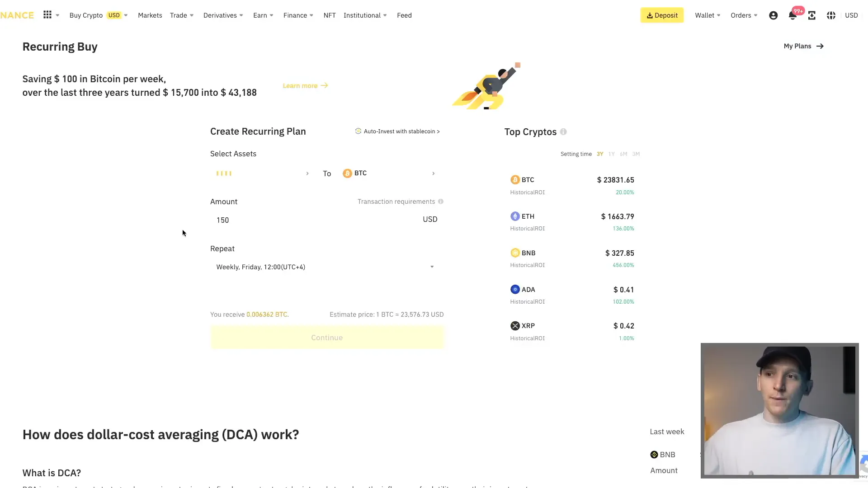Image resolution: width=868 pixels, height=488 pixels.
Task: Open the Markets page
Action: 150,15
